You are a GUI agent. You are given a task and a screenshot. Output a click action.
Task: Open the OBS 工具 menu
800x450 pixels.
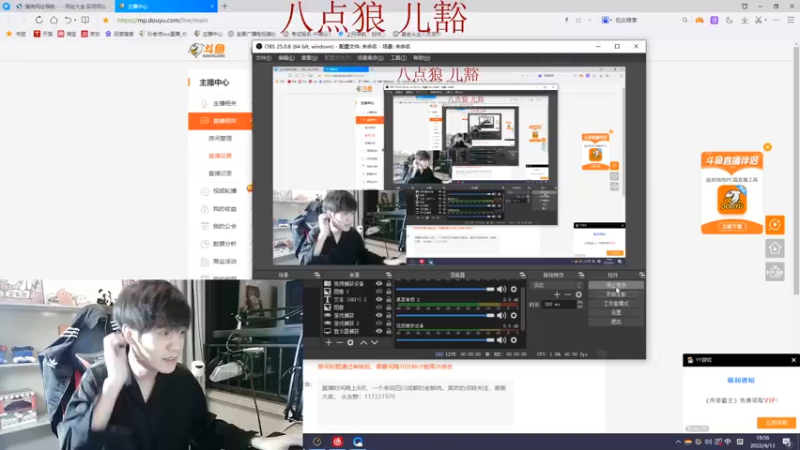click(398, 58)
